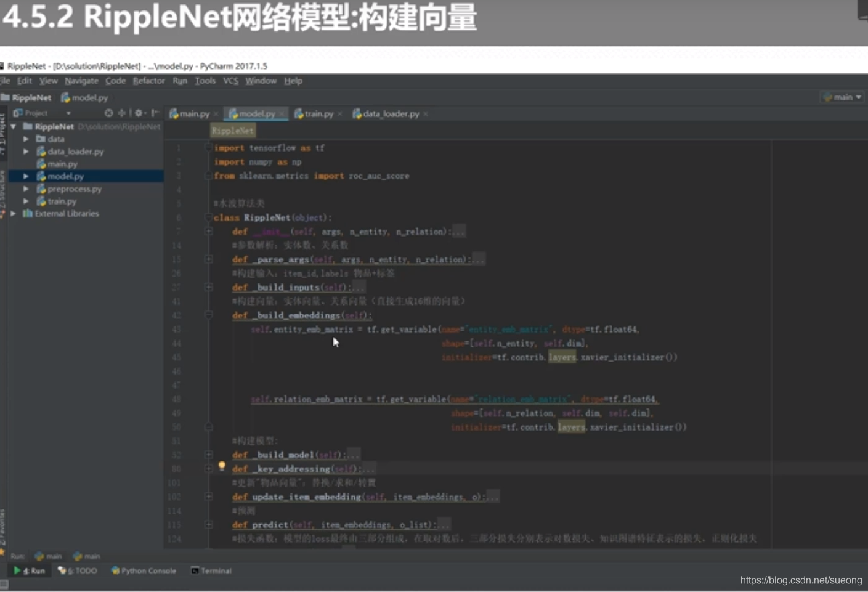Unfold _build_model method via gutter plus
This screenshot has height=592, width=868.
coord(209,455)
